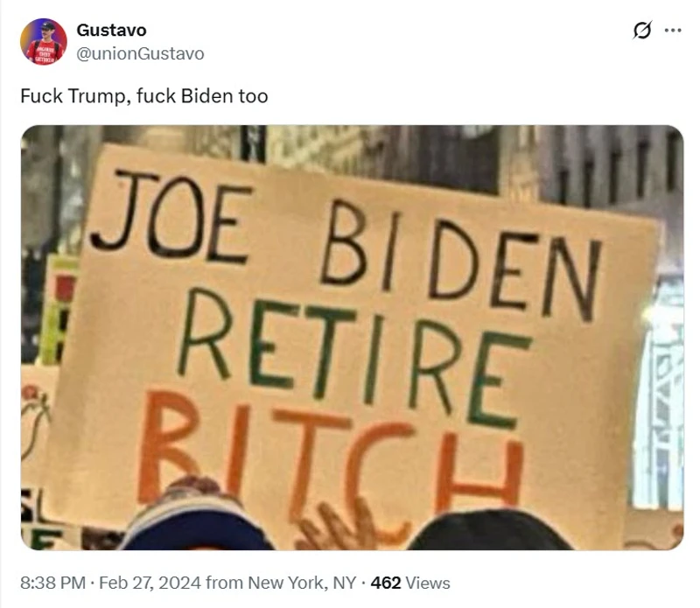The image size is (700, 608).
Task: Select the tweet text about Trump and Biden
Action: [x=144, y=96]
